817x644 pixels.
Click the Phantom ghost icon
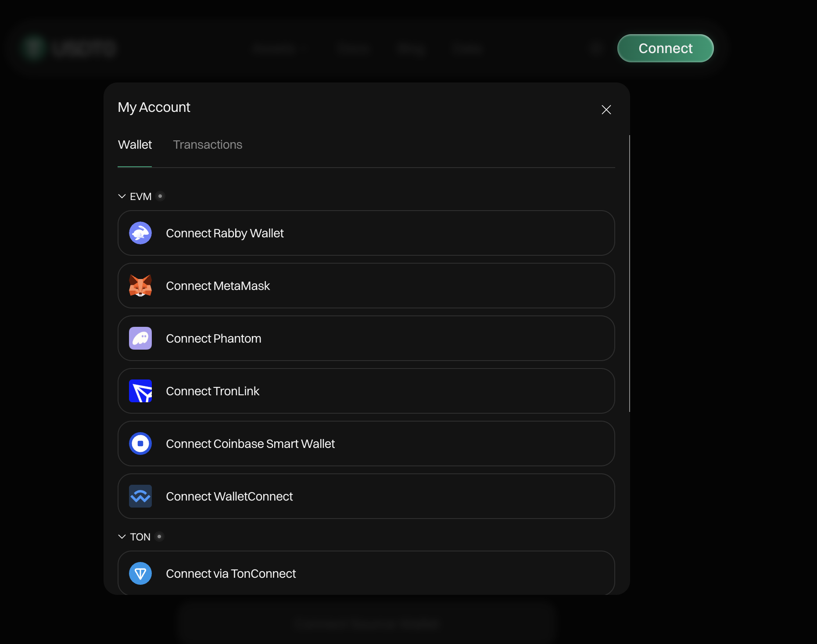(x=140, y=338)
